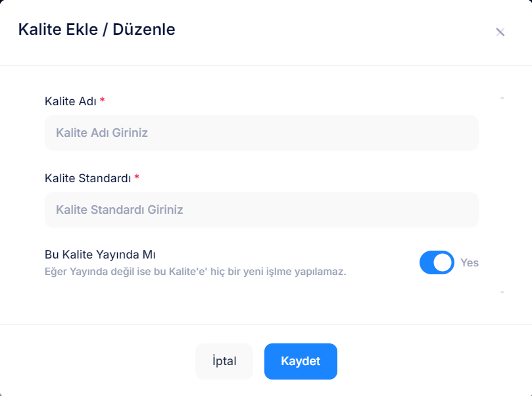Click the helper text starting 'Eğer Yayında değil'
The width and height of the screenshot is (532, 396).
point(195,271)
